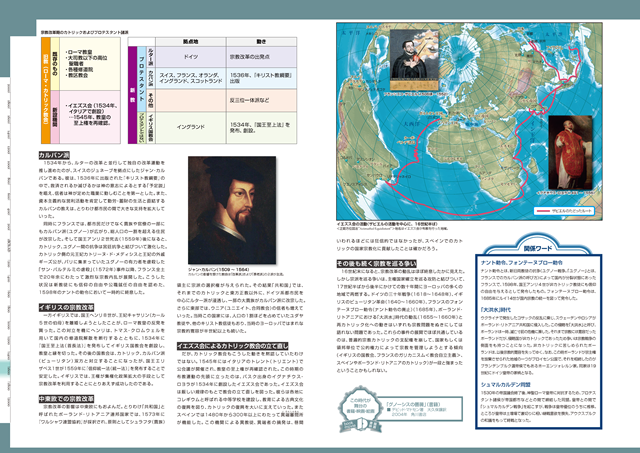640x453 pixels.
Task: Select the ローマ教皇 bullet list cell
Action: (90, 64)
